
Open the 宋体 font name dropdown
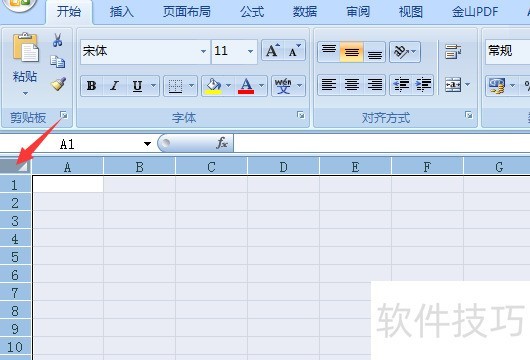click(203, 51)
